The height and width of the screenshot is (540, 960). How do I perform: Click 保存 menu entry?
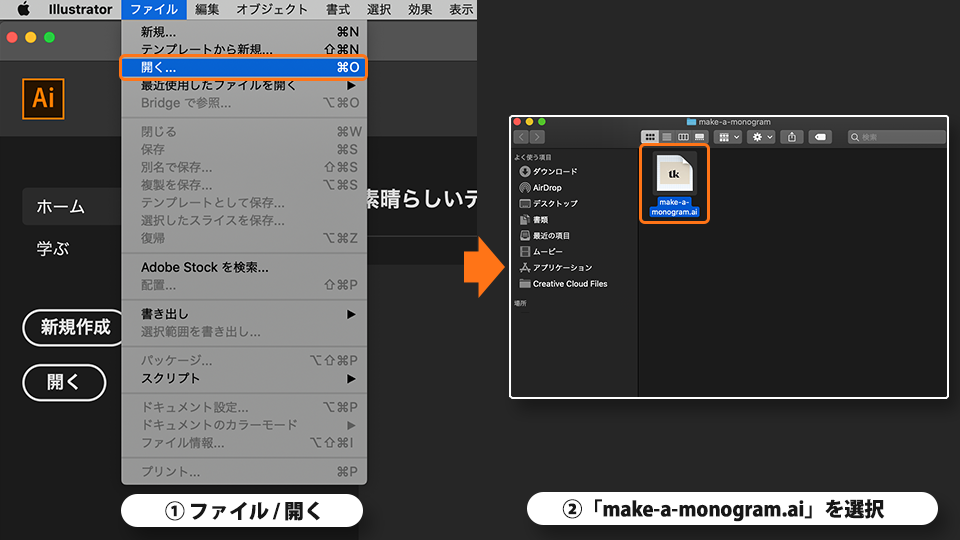(x=244, y=149)
